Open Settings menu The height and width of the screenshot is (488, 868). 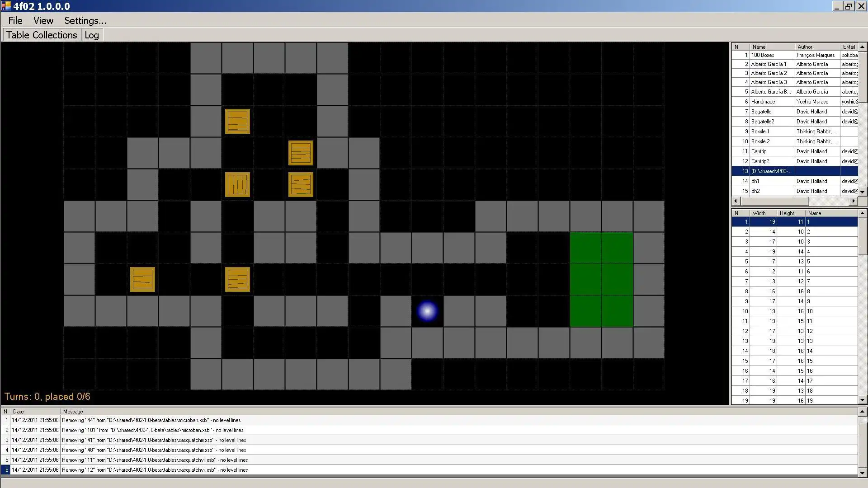click(85, 20)
